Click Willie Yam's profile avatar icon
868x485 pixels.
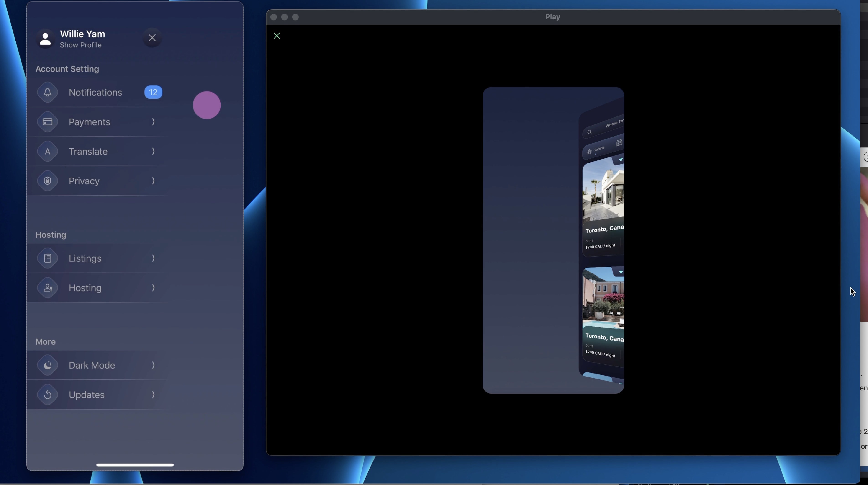(45, 39)
